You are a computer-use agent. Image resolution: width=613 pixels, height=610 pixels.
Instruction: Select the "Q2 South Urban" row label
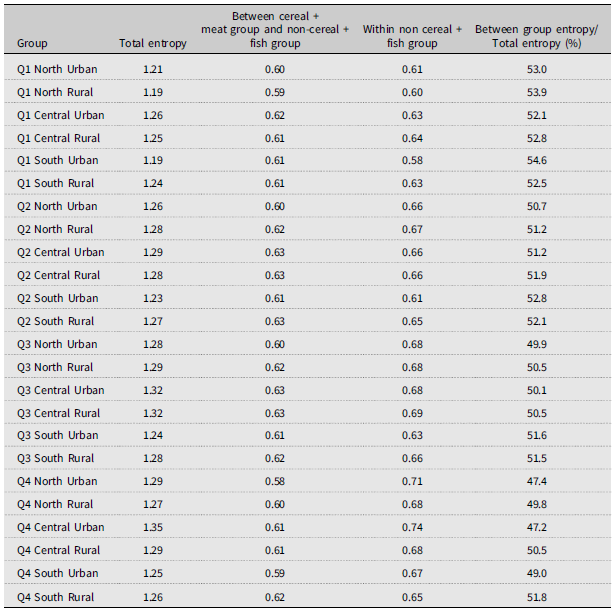58,298
